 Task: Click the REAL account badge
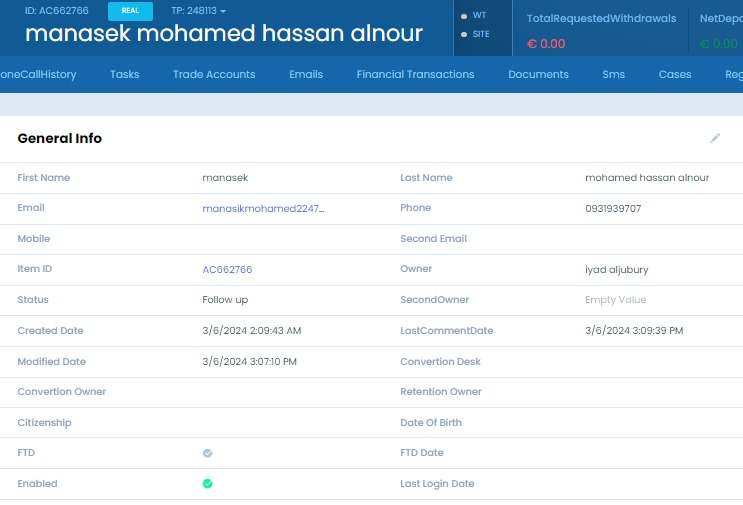point(130,11)
